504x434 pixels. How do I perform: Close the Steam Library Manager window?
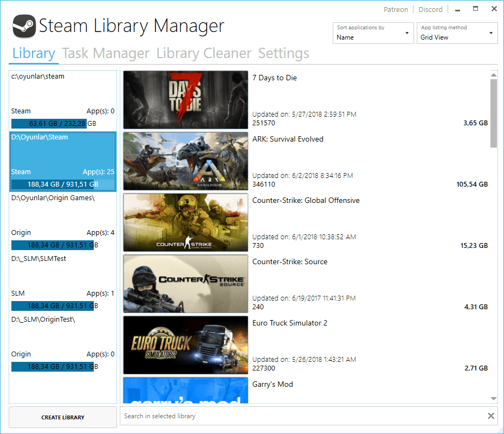pos(494,9)
